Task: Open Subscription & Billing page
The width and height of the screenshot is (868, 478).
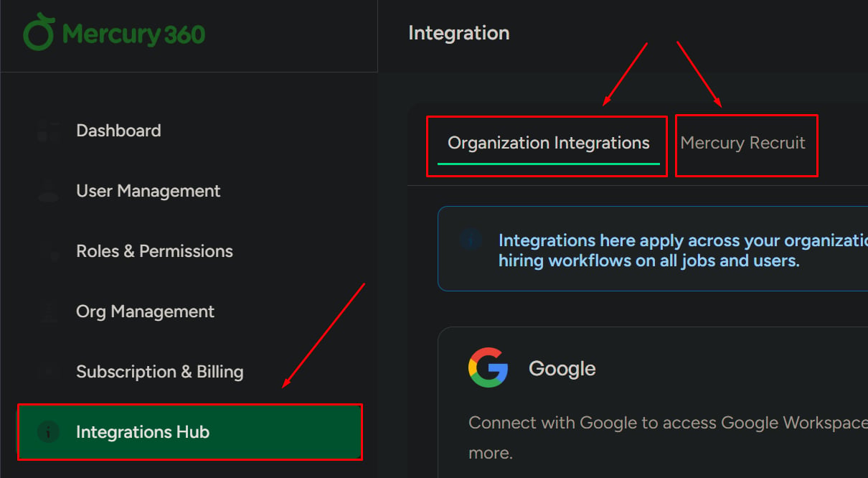Action: (x=159, y=372)
